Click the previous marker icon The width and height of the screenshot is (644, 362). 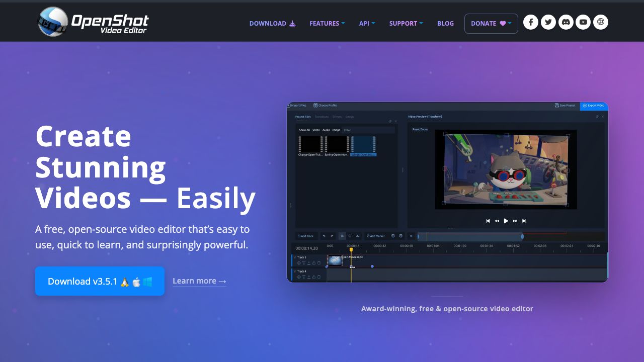point(393,236)
